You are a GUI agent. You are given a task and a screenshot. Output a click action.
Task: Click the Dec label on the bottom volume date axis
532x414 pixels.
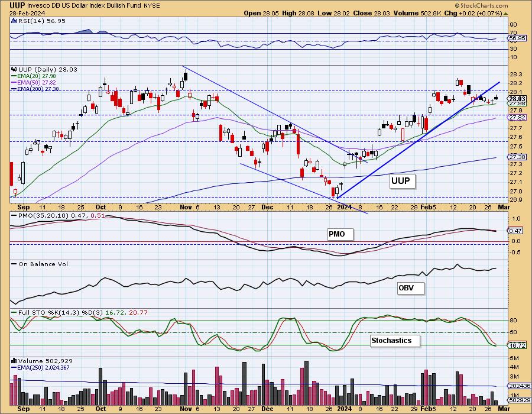coord(267,408)
